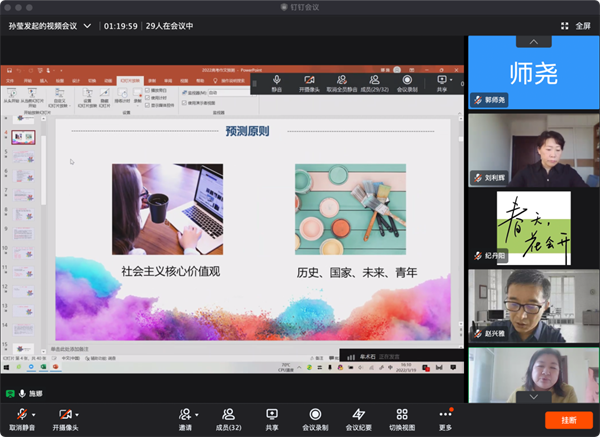Open the 更多 more options menu
The image size is (600, 437).
click(445, 419)
